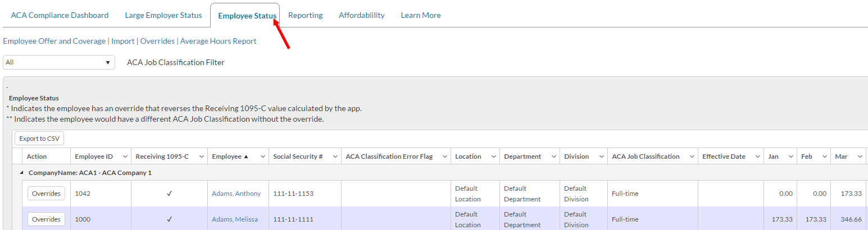Screen dimensions: 868x230
Task: Go to the ACA Compliance Dashboard tab
Action: point(60,16)
